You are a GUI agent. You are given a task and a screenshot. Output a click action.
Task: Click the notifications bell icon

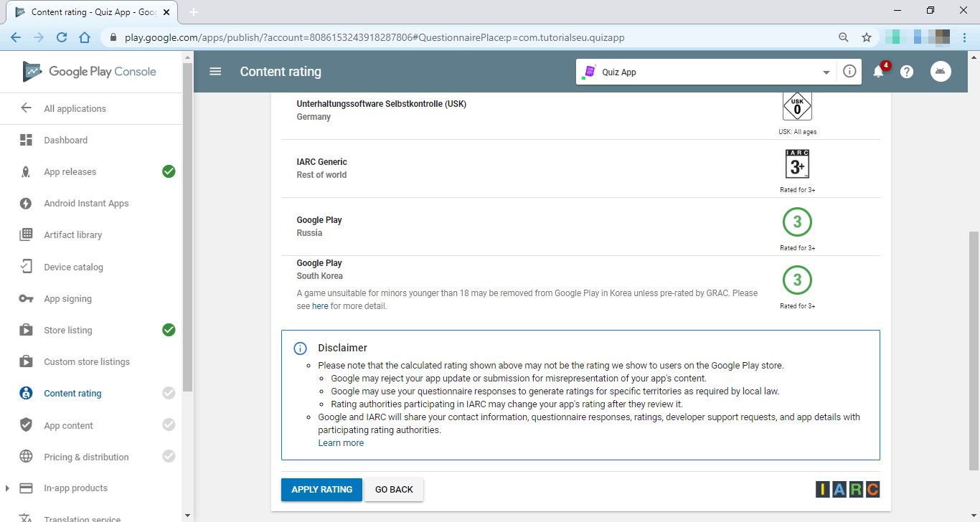878,72
